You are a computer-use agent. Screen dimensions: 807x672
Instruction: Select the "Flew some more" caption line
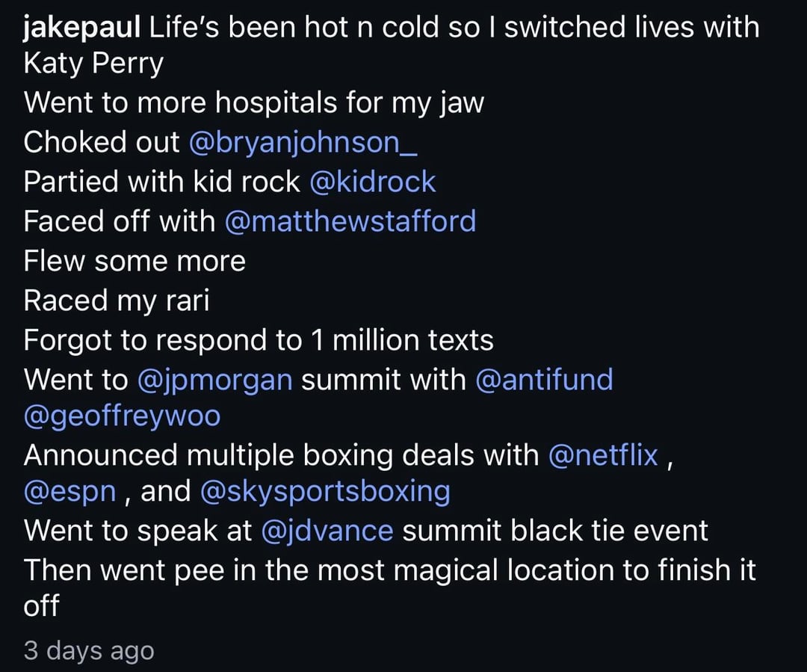[x=134, y=262]
